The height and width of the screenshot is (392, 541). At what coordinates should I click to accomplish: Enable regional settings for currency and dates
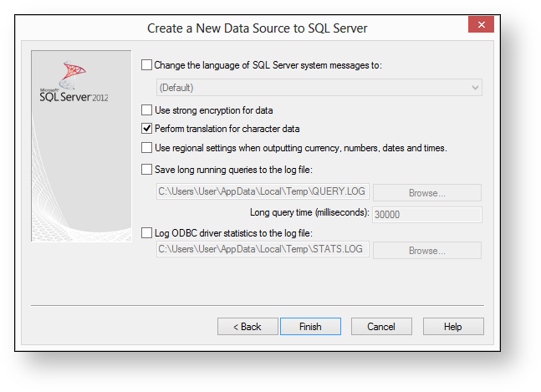[x=148, y=148]
